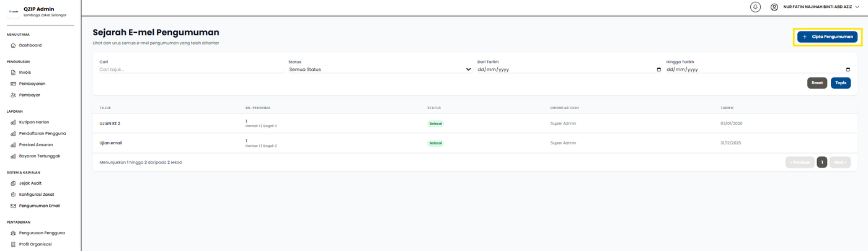Click the Konfigurasi Zakat gear icon

pyautogui.click(x=13, y=195)
